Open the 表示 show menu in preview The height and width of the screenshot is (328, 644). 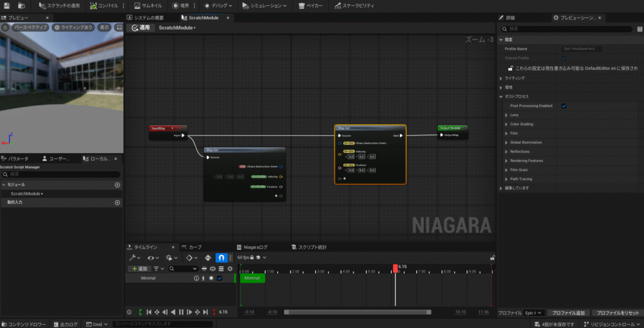click(104, 28)
